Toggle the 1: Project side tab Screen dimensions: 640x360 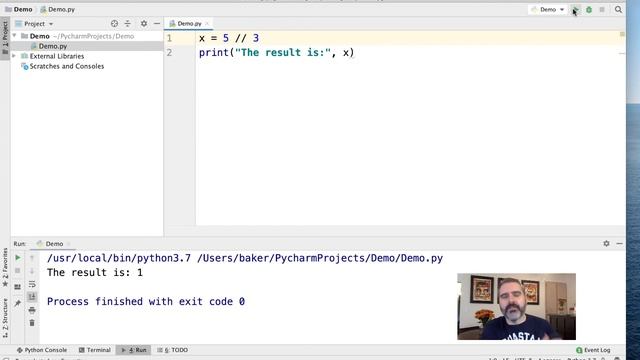click(x=5, y=38)
